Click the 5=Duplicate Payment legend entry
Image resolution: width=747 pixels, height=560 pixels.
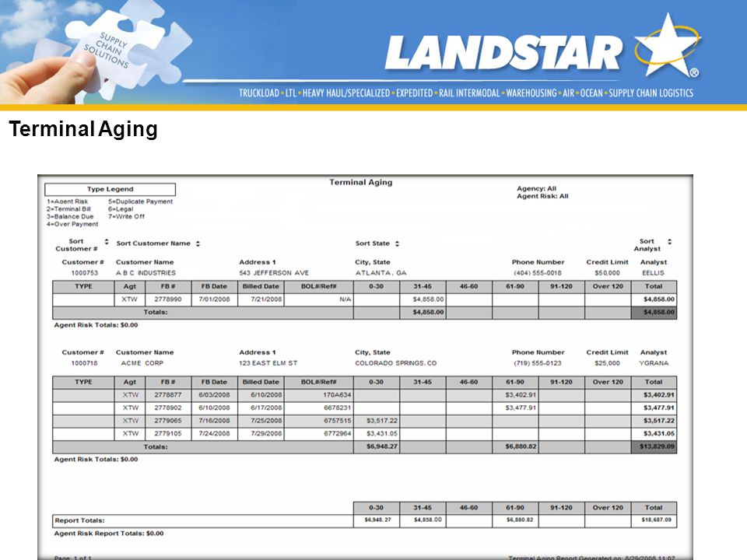click(x=141, y=201)
